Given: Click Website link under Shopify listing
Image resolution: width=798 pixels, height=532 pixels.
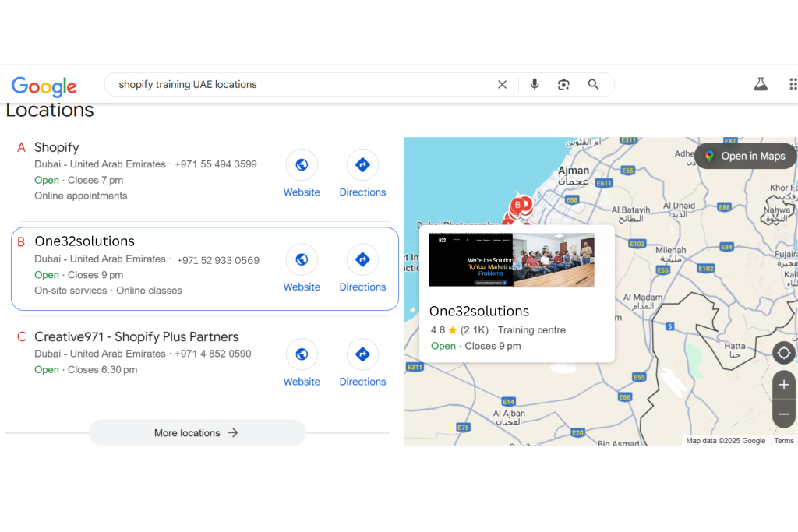Looking at the screenshot, I should click(302, 192).
